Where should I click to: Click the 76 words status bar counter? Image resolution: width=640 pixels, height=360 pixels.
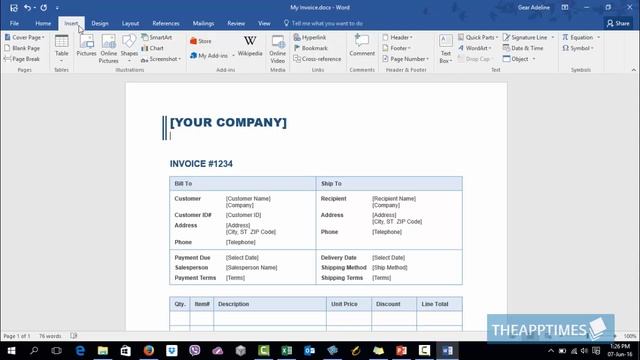(50, 336)
